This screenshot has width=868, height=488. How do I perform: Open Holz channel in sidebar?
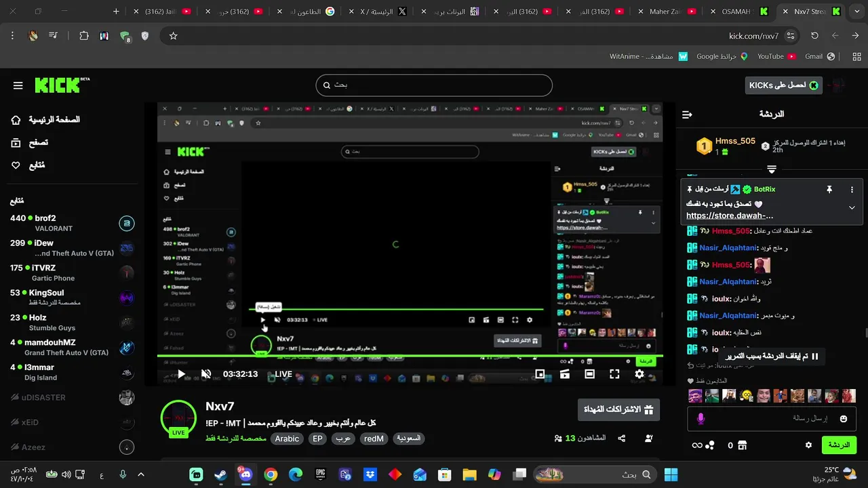pyautogui.click(x=71, y=323)
